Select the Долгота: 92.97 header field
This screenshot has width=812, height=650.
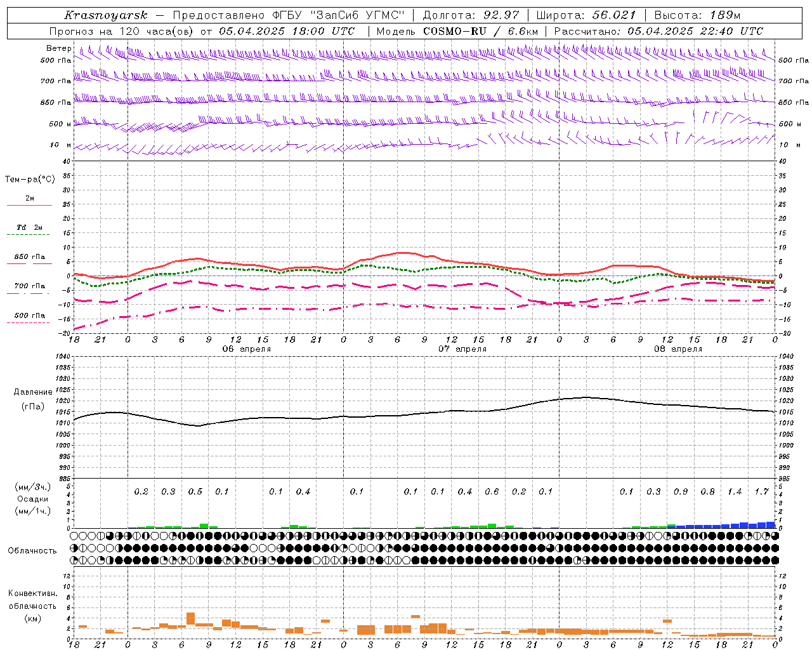point(471,15)
